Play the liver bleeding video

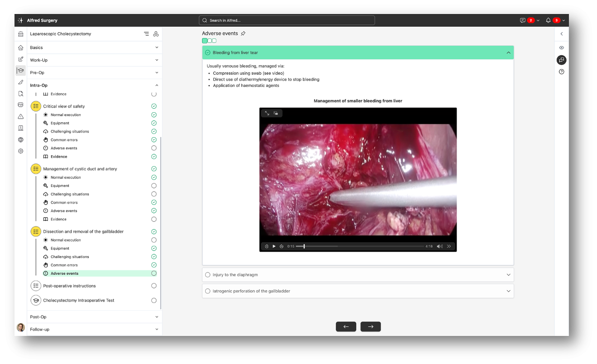tap(274, 246)
